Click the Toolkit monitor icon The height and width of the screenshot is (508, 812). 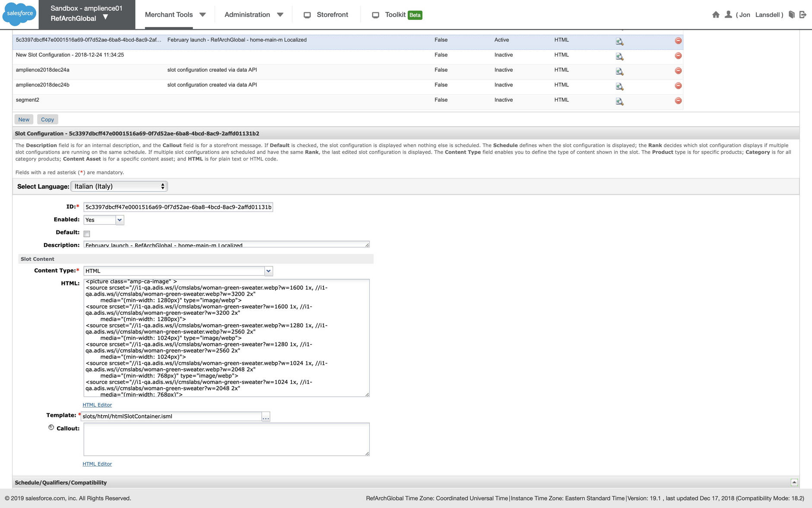coord(376,15)
